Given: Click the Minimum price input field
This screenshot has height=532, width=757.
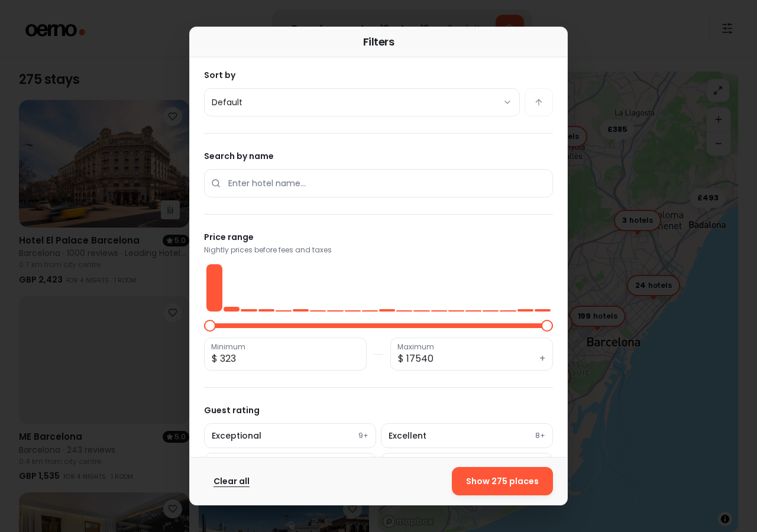Looking at the screenshot, I should click(285, 354).
